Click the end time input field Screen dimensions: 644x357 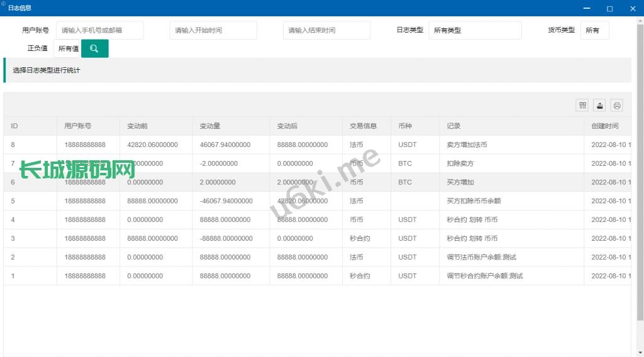coord(326,30)
